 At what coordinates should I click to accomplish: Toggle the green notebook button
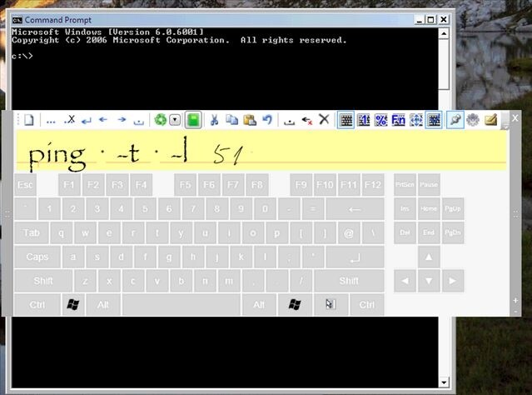point(193,120)
